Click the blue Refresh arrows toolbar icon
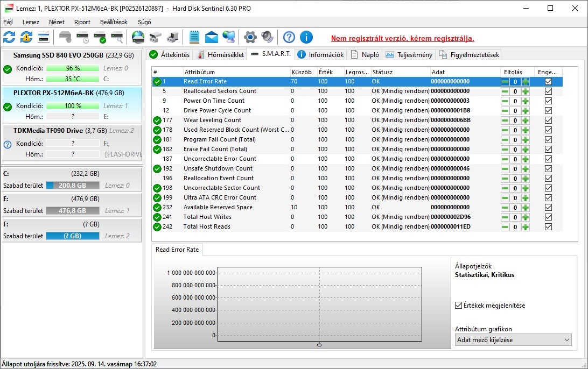 point(9,37)
